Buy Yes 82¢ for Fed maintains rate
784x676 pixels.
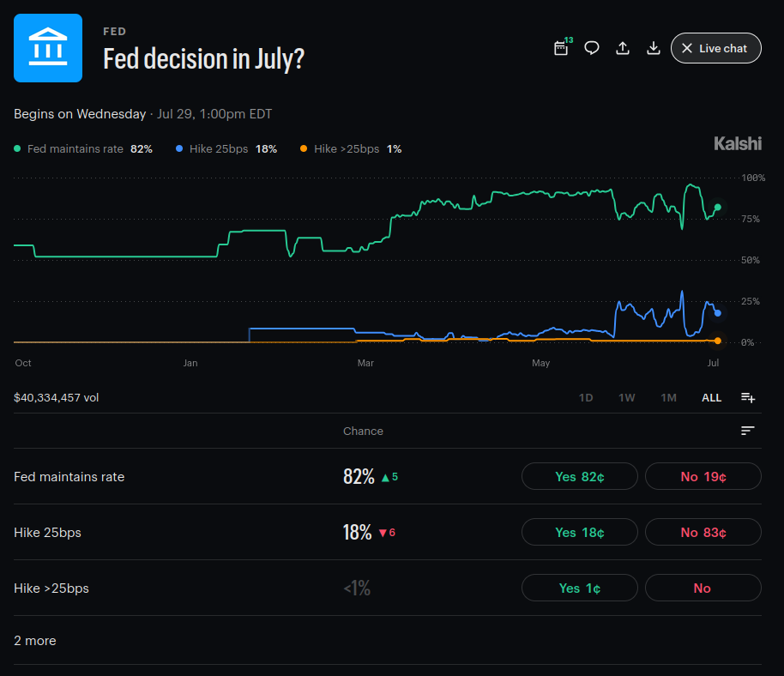(x=580, y=476)
